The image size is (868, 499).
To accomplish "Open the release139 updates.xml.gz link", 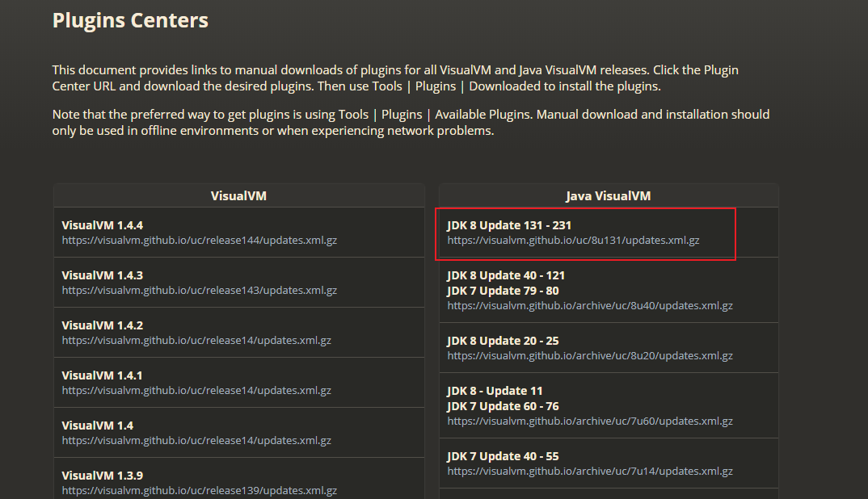I will (x=200, y=491).
